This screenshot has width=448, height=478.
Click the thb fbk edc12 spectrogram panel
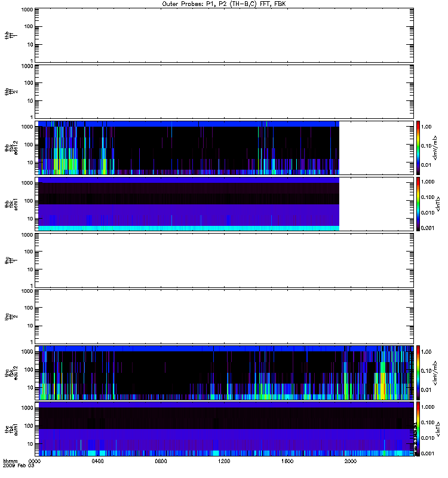point(224,148)
